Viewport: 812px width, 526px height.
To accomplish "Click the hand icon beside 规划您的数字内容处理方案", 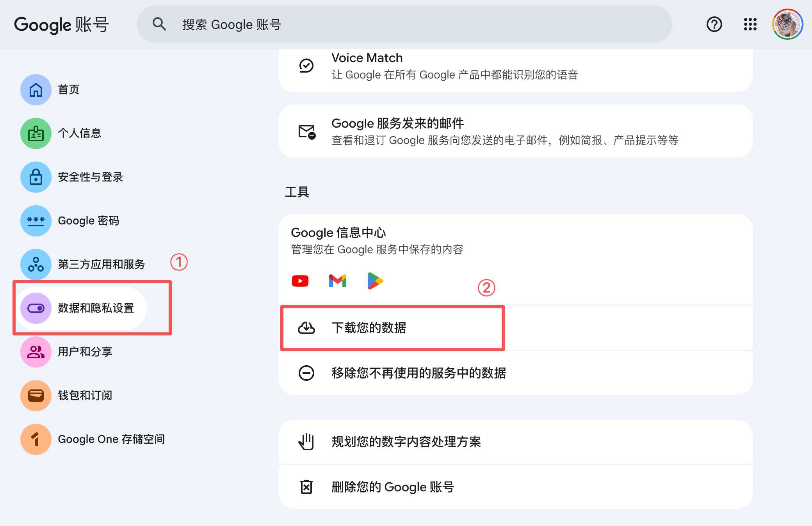I will click(x=307, y=442).
